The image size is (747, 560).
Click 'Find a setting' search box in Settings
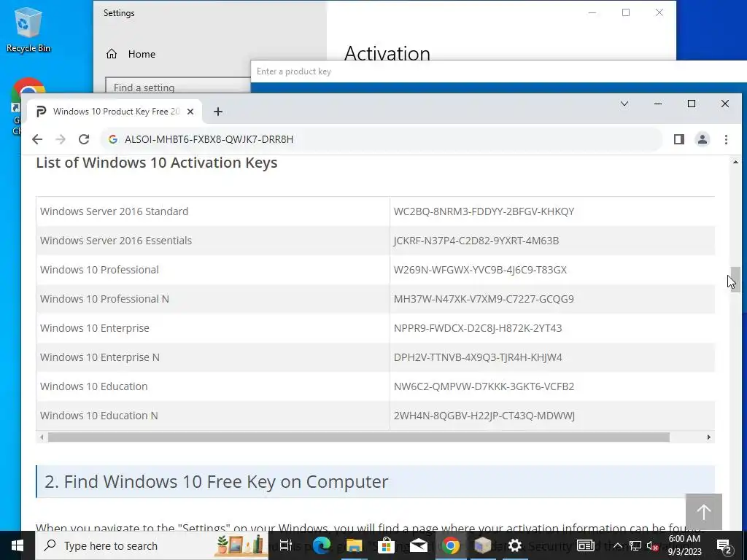178,86
